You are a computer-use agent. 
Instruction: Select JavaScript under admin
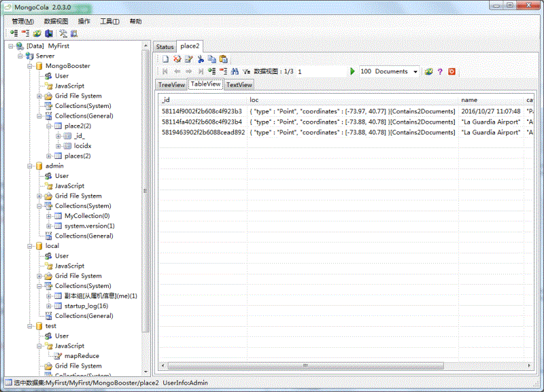69,186
